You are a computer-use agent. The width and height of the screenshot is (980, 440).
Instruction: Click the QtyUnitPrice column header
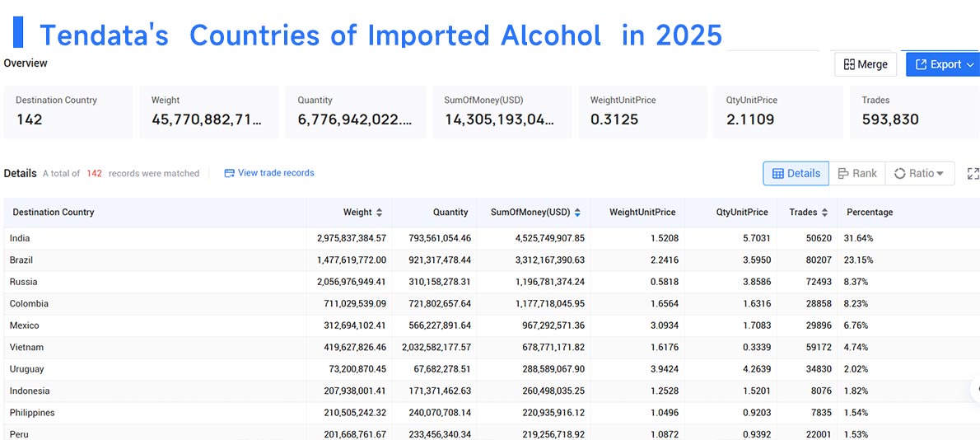pos(742,213)
